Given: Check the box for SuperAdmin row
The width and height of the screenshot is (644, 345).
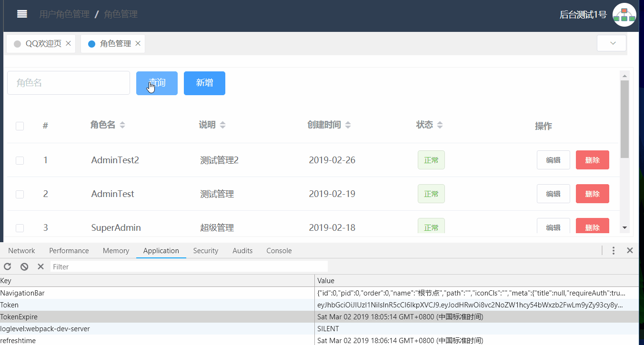Looking at the screenshot, I should 20,228.
